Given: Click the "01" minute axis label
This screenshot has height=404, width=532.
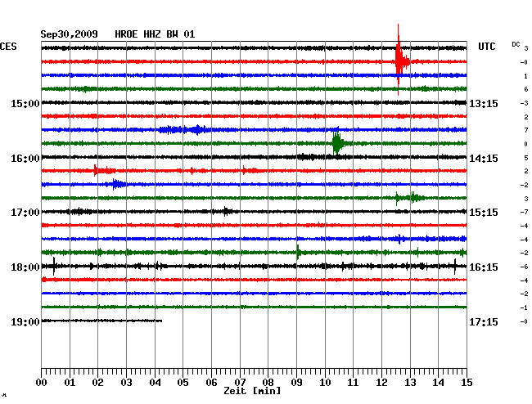Looking at the screenshot, I should [70, 382].
